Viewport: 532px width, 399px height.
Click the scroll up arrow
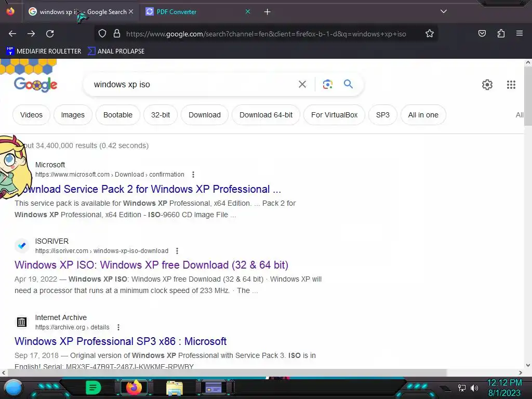tap(528, 62)
